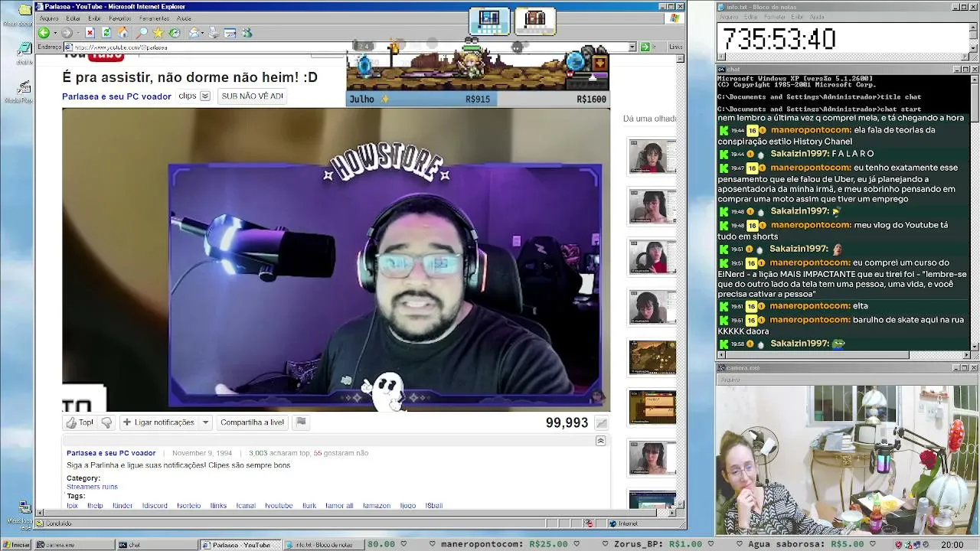The height and width of the screenshot is (551, 980).
Task: Open the Formatar menu in the info.txt Notepad
Action: (x=776, y=17)
